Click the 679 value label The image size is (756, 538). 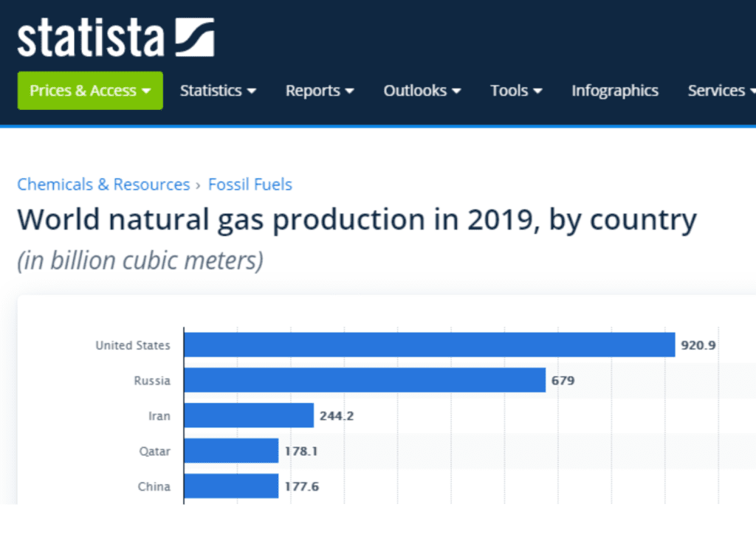coord(563,380)
